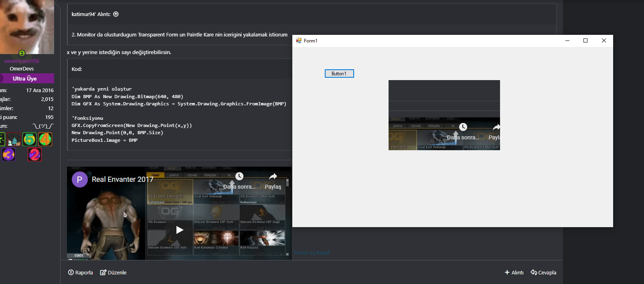The width and height of the screenshot is (644, 284).
Task: Open the katimur94 quote source arrow icon
Action: (x=116, y=14)
